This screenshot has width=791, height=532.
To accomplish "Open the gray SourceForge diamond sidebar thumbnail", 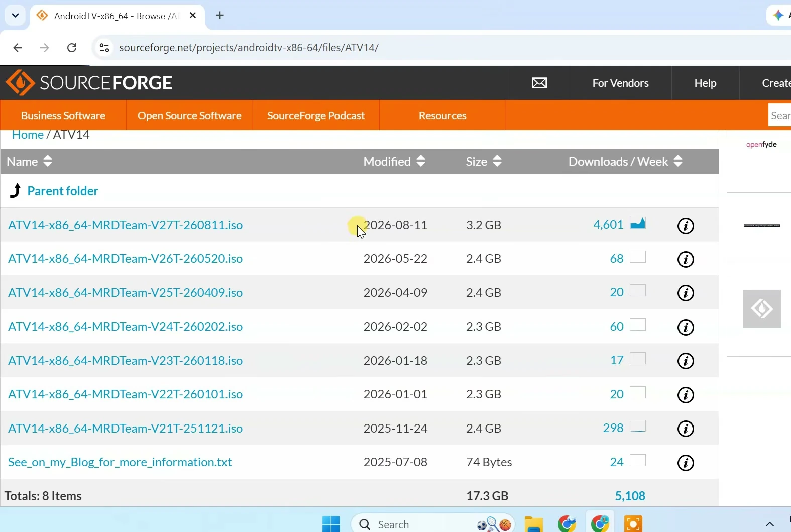I will coord(762,308).
